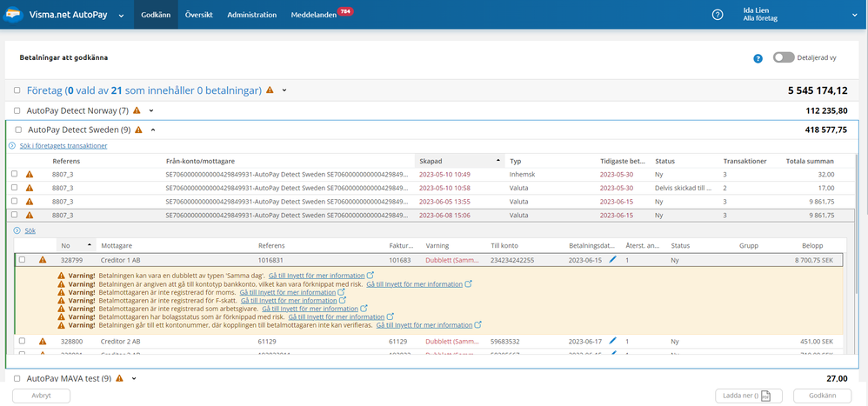Image resolution: width=868 pixels, height=406 pixels.
Task: Click blue help icon beside Detaljerad vy
Action: coord(758,58)
